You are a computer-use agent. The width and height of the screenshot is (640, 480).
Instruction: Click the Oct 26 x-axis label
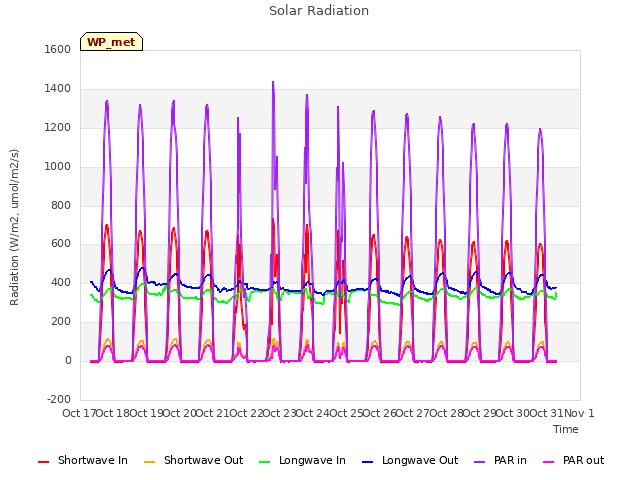[380, 413]
